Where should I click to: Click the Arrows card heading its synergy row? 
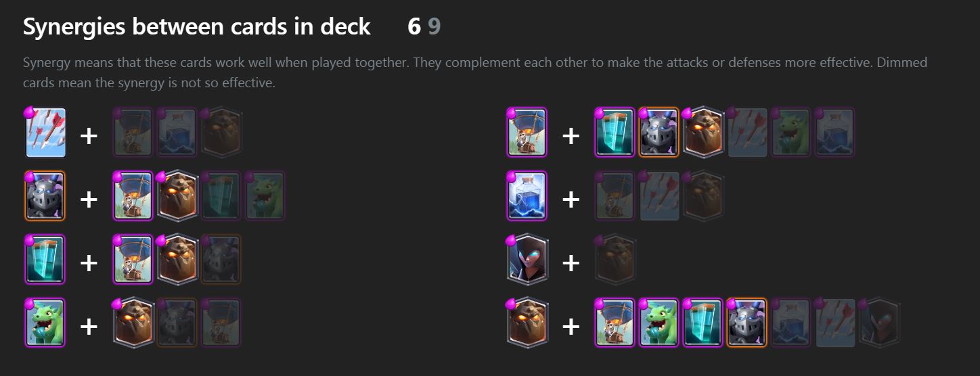click(x=45, y=133)
